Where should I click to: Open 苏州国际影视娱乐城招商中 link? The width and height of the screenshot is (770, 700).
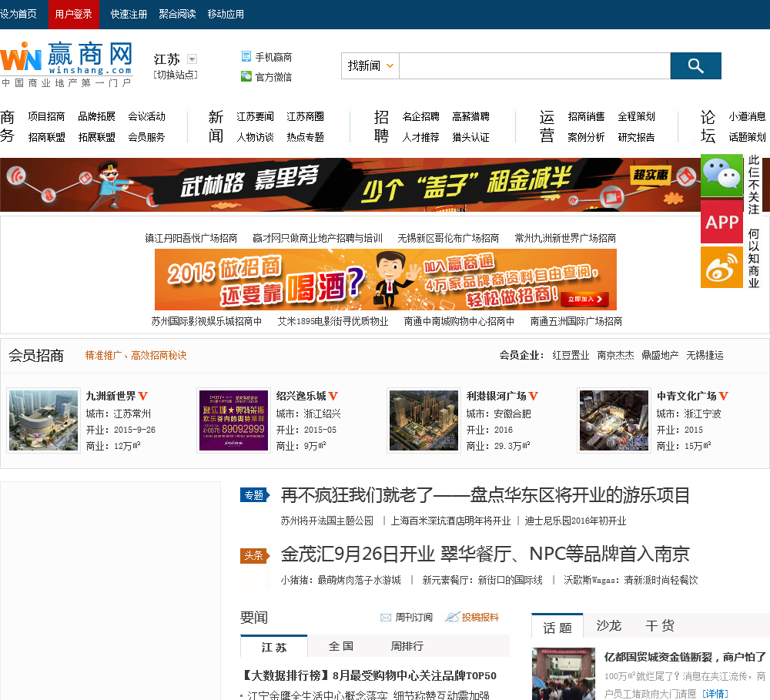[206, 321]
